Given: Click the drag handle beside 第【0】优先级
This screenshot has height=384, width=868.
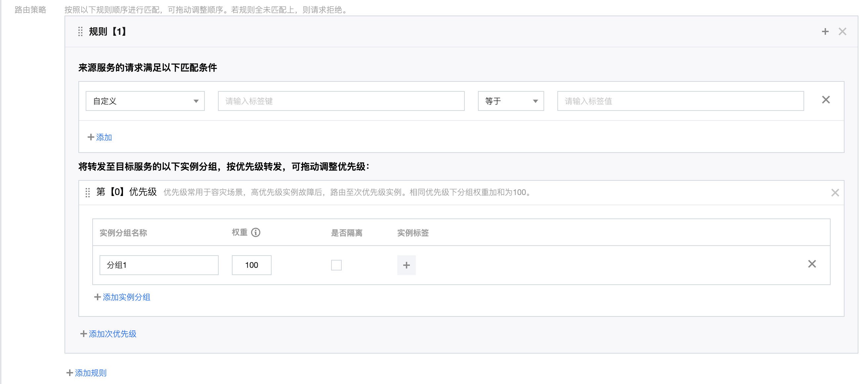Looking at the screenshot, I should point(88,193).
